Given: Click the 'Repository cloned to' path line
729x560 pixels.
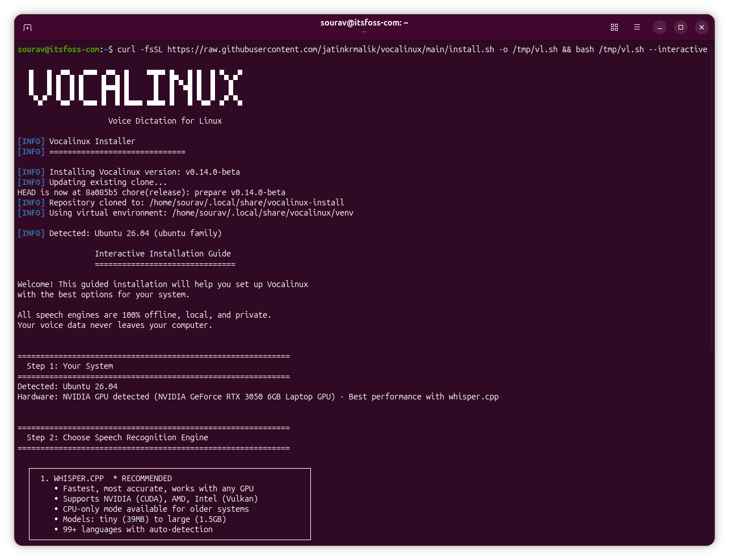Looking at the screenshot, I should pyautogui.click(x=181, y=203).
